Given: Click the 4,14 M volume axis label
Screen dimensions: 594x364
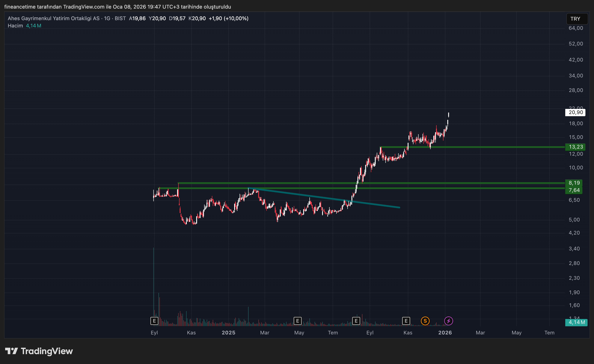Looking at the screenshot, I should [576, 322].
